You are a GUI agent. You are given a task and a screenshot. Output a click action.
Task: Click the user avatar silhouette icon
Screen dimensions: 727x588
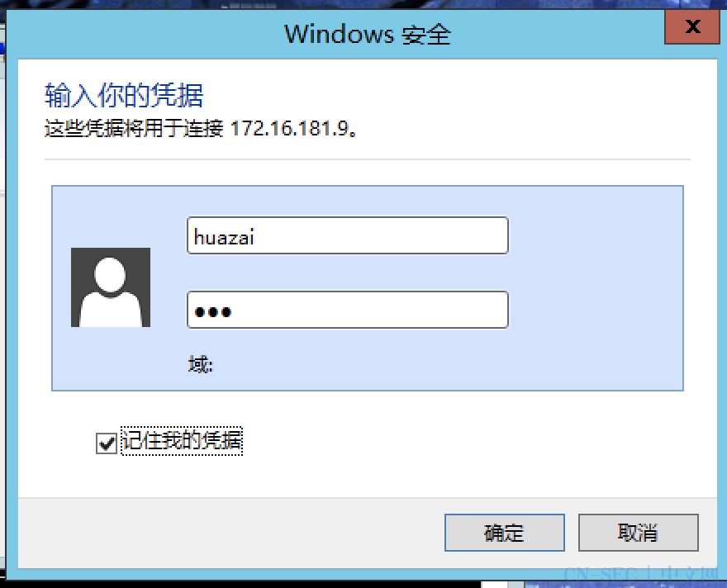(x=111, y=287)
